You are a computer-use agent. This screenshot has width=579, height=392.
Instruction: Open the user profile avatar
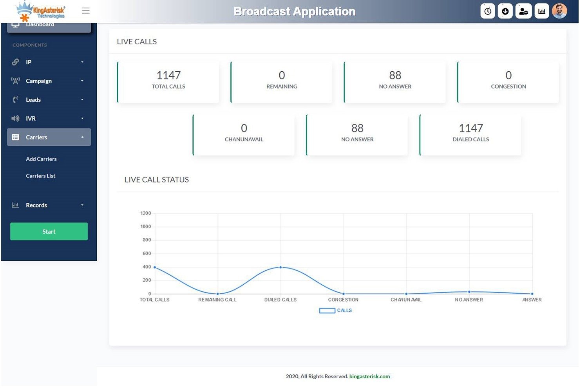[x=559, y=11]
